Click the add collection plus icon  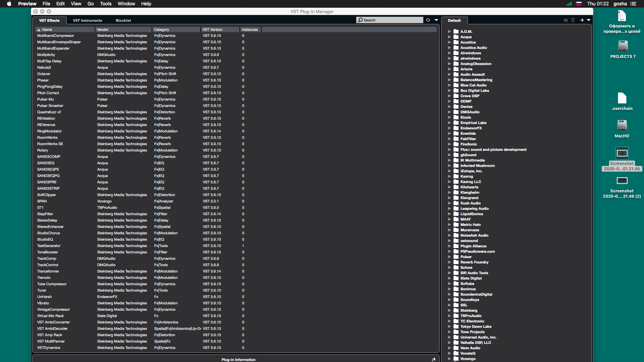582,20
